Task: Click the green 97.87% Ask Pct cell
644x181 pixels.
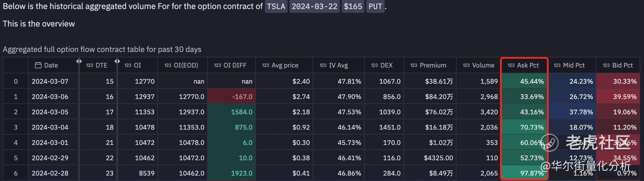Action: 524,173
